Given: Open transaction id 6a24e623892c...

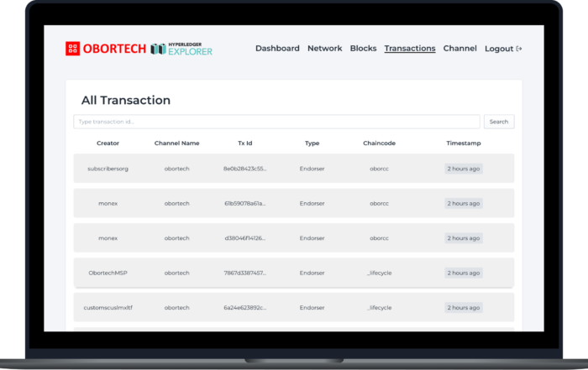Looking at the screenshot, I should click(x=245, y=308).
